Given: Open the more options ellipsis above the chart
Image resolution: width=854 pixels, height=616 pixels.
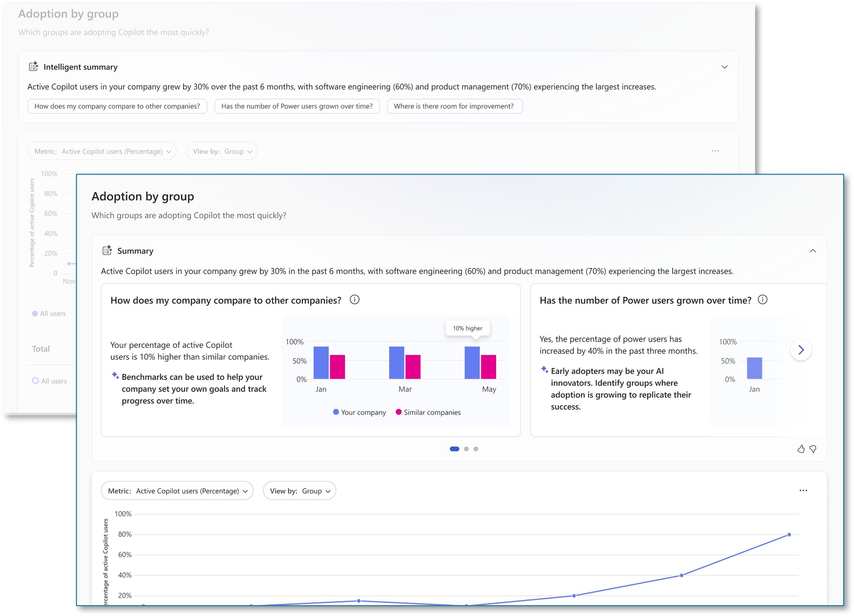Looking at the screenshot, I should coord(804,490).
